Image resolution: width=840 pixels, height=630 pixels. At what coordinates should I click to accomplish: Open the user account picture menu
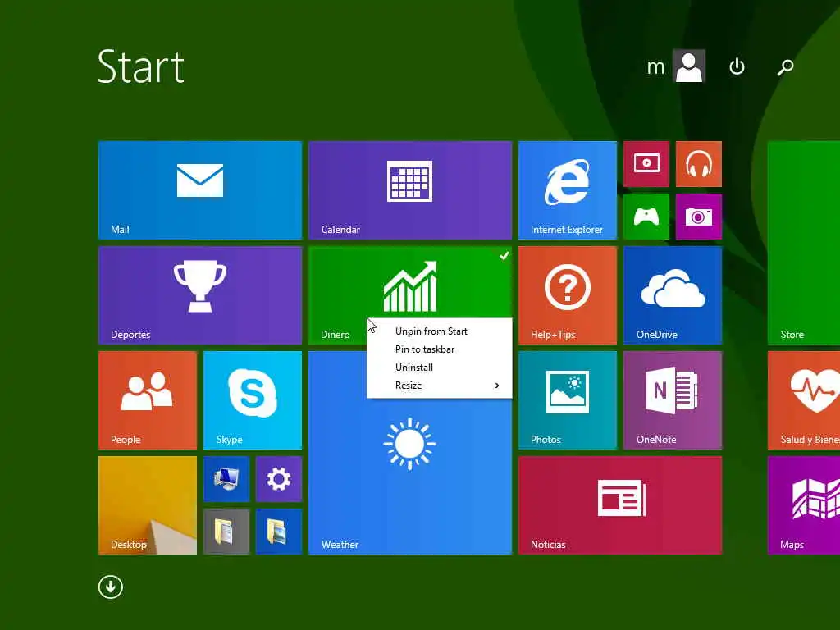pyautogui.click(x=689, y=66)
